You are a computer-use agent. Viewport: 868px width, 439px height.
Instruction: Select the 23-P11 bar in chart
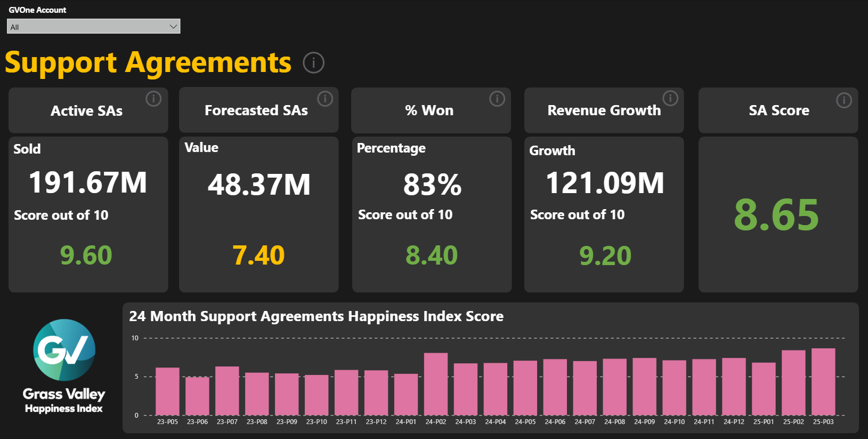point(346,393)
